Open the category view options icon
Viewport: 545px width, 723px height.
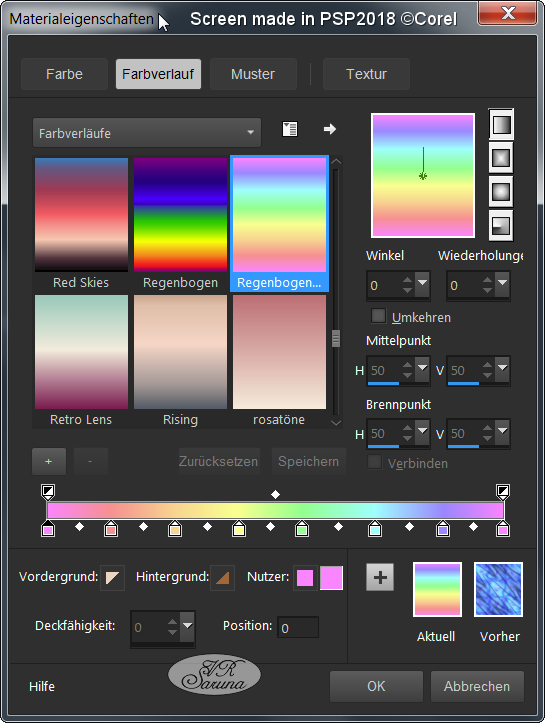[290, 129]
